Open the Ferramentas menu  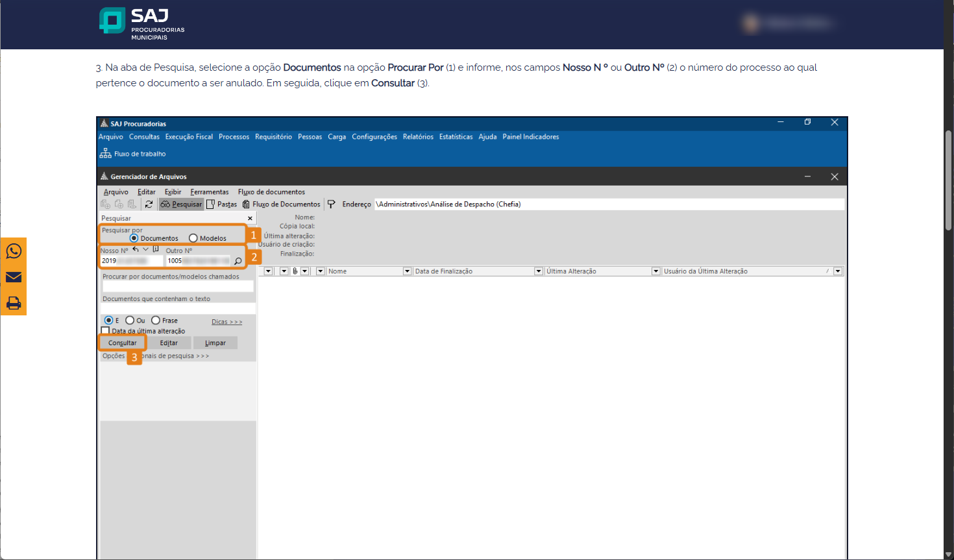tap(209, 192)
